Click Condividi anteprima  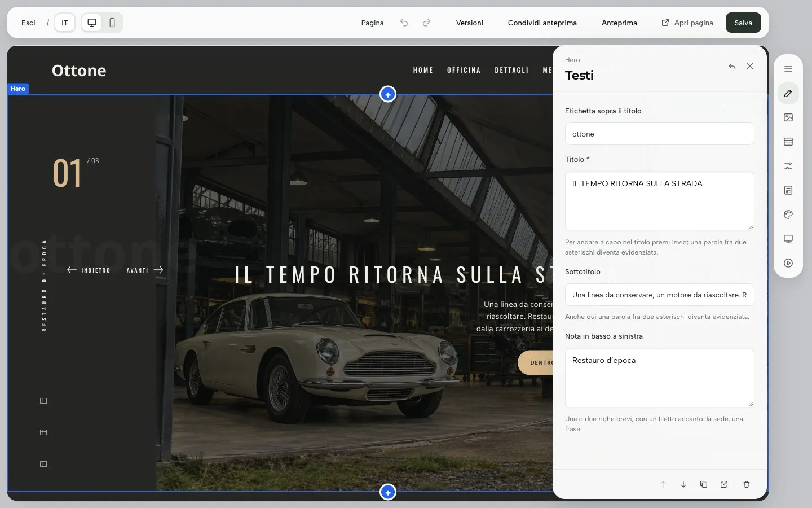pos(542,23)
